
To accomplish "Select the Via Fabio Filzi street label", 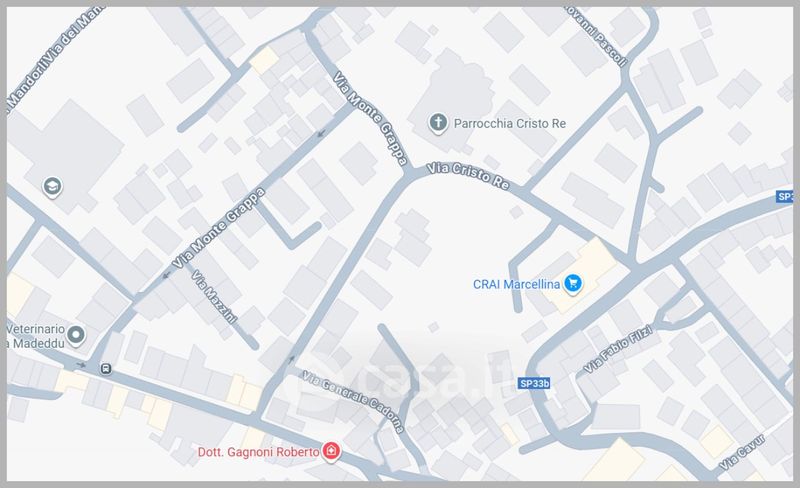I will (x=618, y=349).
